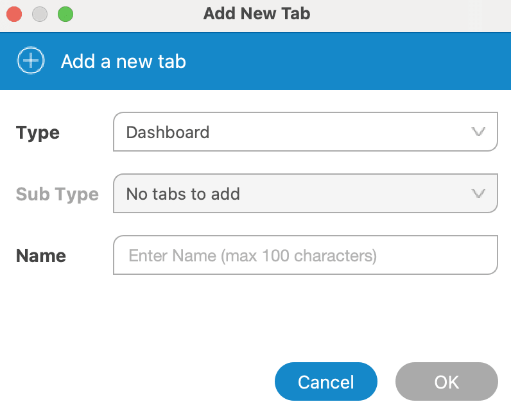The height and width of the screenshot is (420, 511).
Task: Click the 'Add a new tab' header text
Action: pos(123,61)
